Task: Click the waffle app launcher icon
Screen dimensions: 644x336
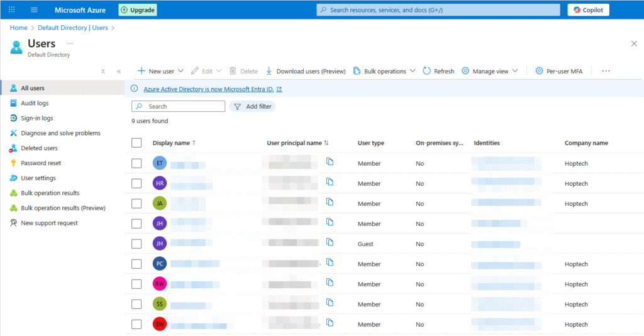Action: 11,10
